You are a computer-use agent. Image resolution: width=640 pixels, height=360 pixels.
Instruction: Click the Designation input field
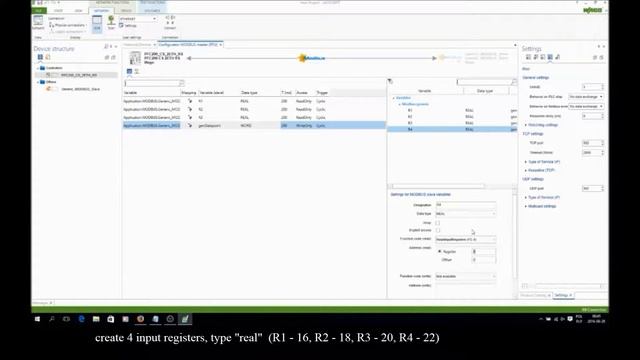(x=466, y=204)
